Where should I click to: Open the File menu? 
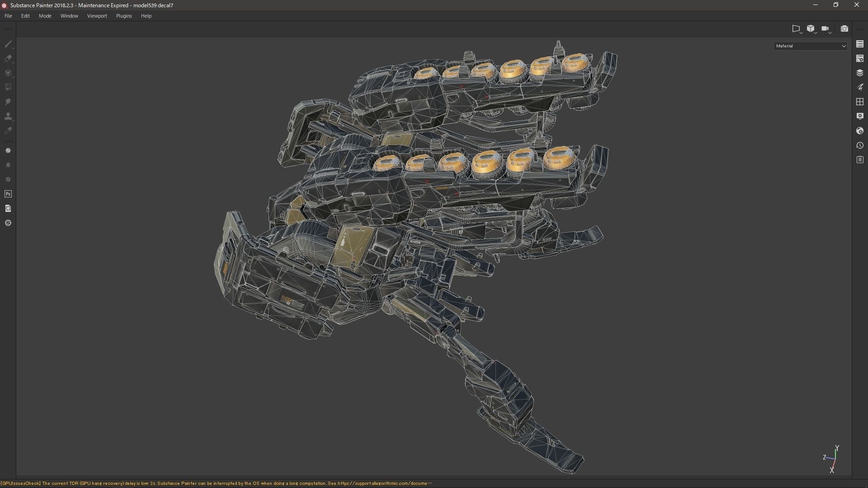coord(8,16)
